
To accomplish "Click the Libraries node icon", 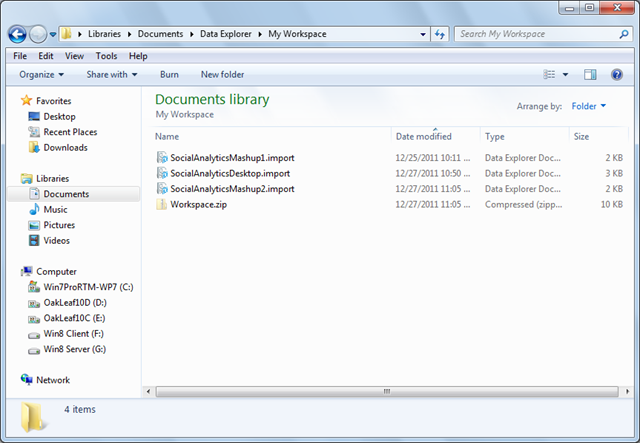I will (x=27, y=178).
